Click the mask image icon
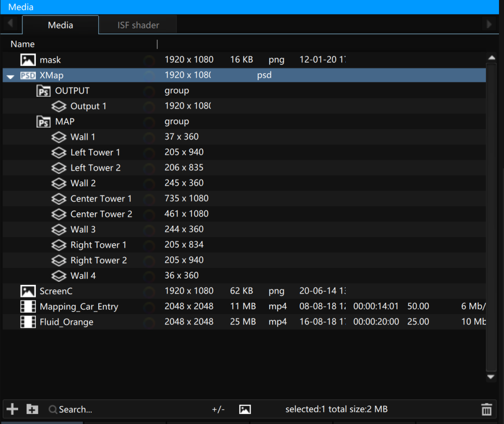This screenshot has width=504, height=424. coord(28,60)
